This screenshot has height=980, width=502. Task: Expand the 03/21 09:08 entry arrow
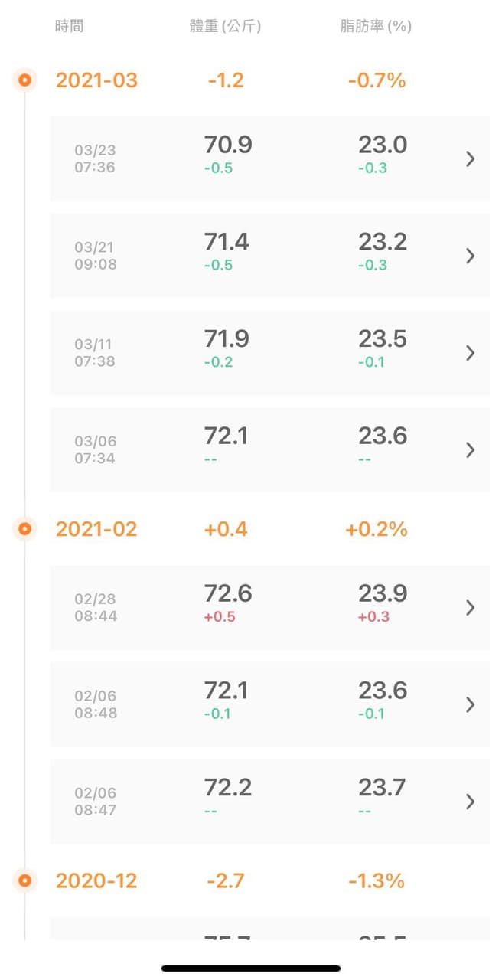tap(470, 256)
